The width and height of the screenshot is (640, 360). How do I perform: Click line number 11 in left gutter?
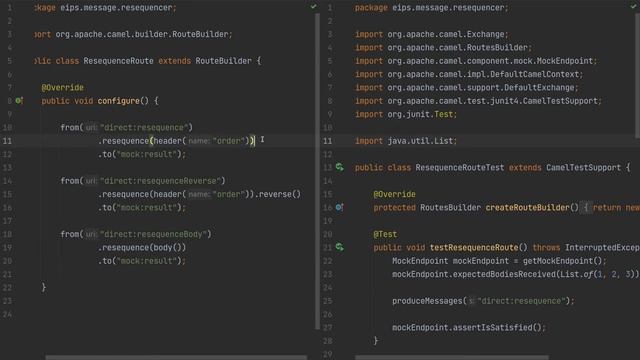7,141
